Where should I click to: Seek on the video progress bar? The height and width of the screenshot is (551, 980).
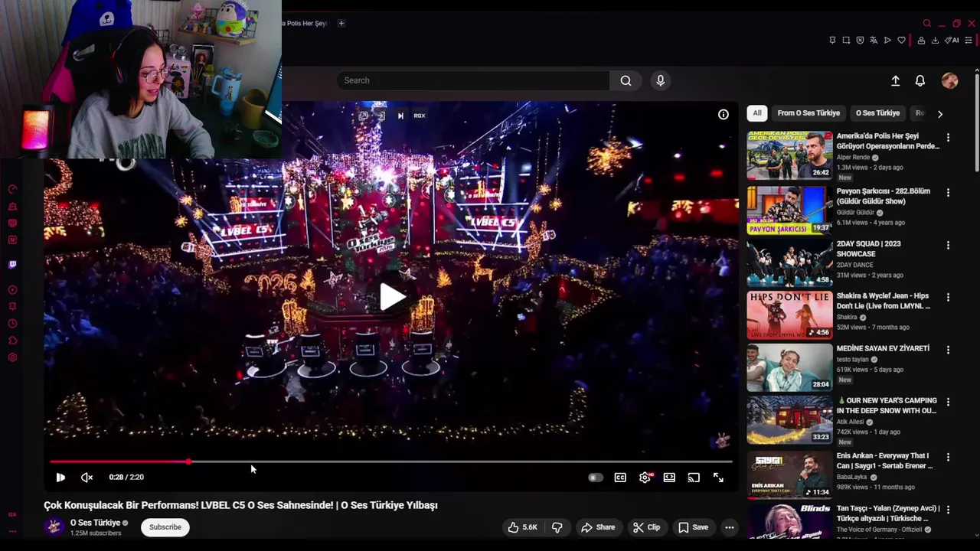point(391,461)
